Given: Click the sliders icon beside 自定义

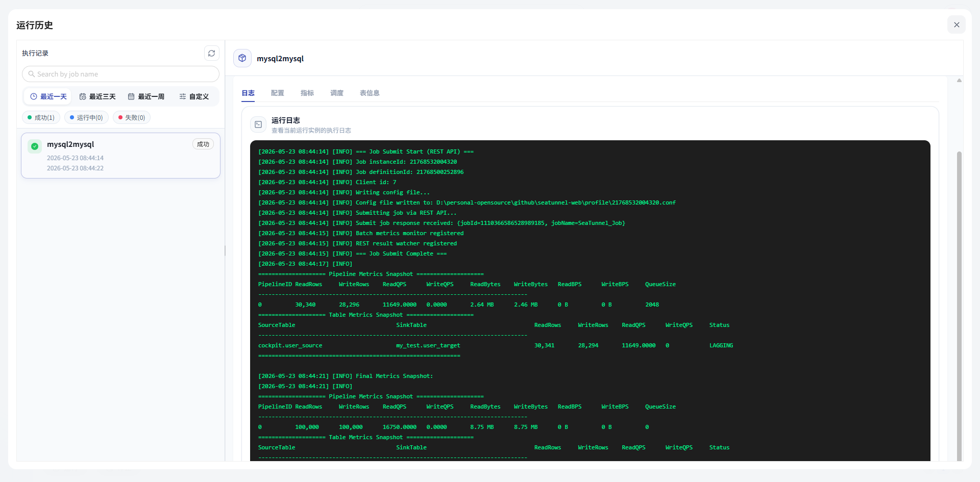Looking at the screenshot, I should pos(183,96).
